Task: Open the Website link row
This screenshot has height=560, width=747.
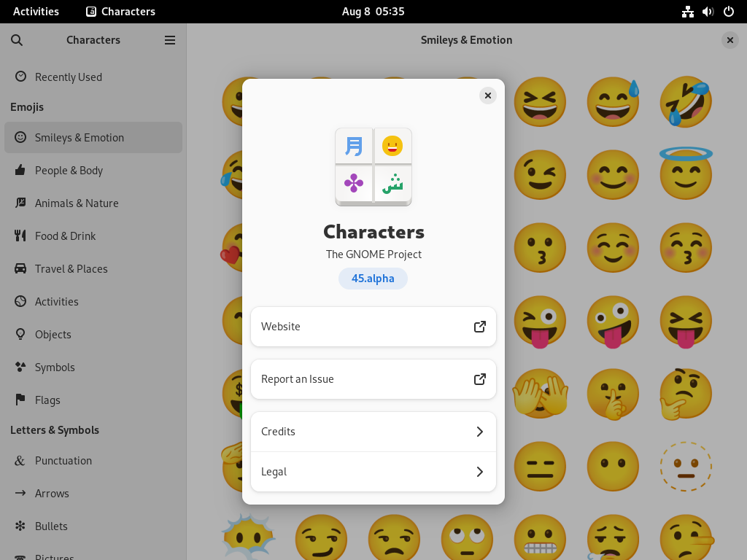Action: click(x=373, y=327)
